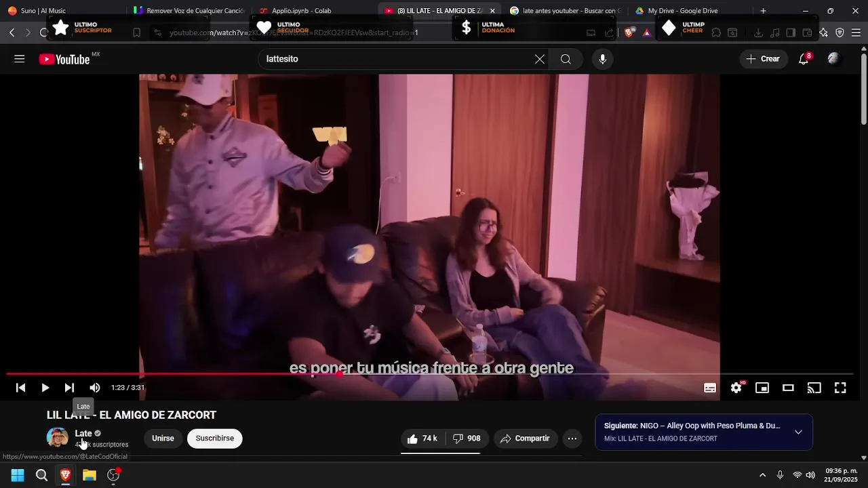Image resolution: width=868 pixels, height=488 pixels.
Task: Click the page vertical scrollbar
Action: pos(863,88)
